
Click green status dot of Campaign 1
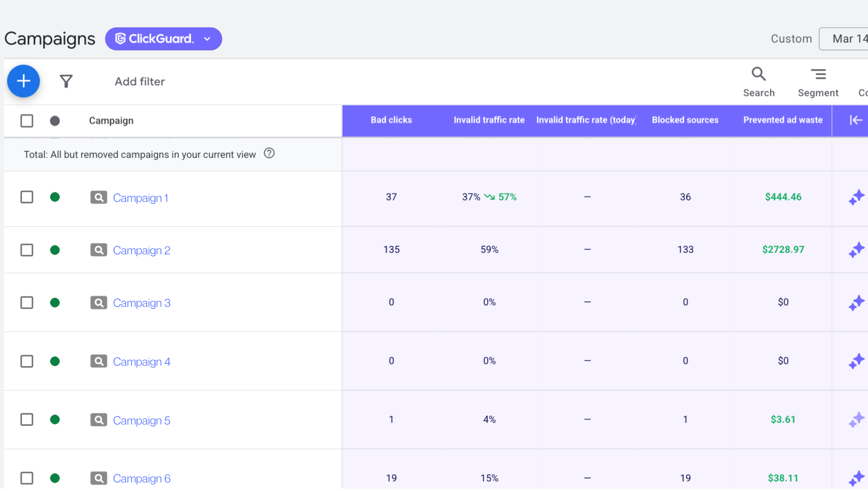click(55, 197)
